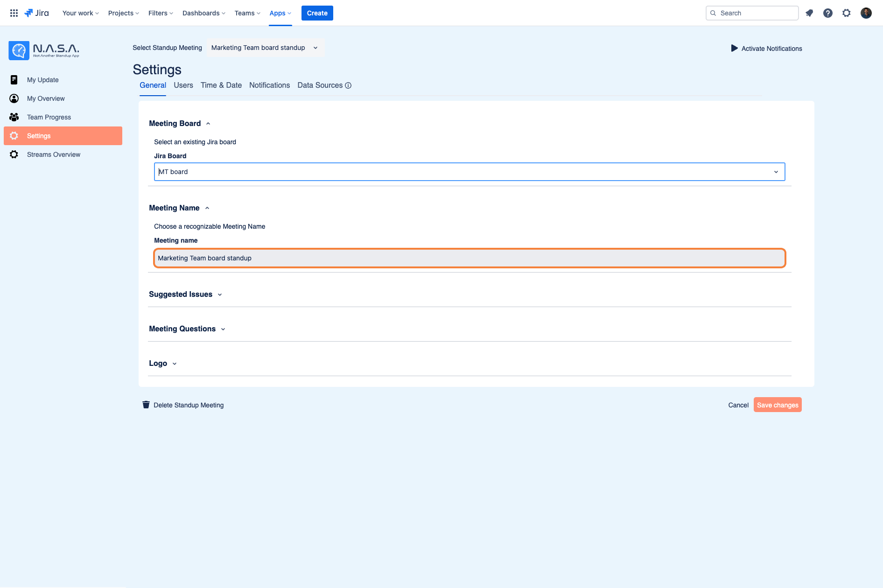This screenshot has height=588, width=883.
Task: Switch to the Users tab
Action: 183,85
